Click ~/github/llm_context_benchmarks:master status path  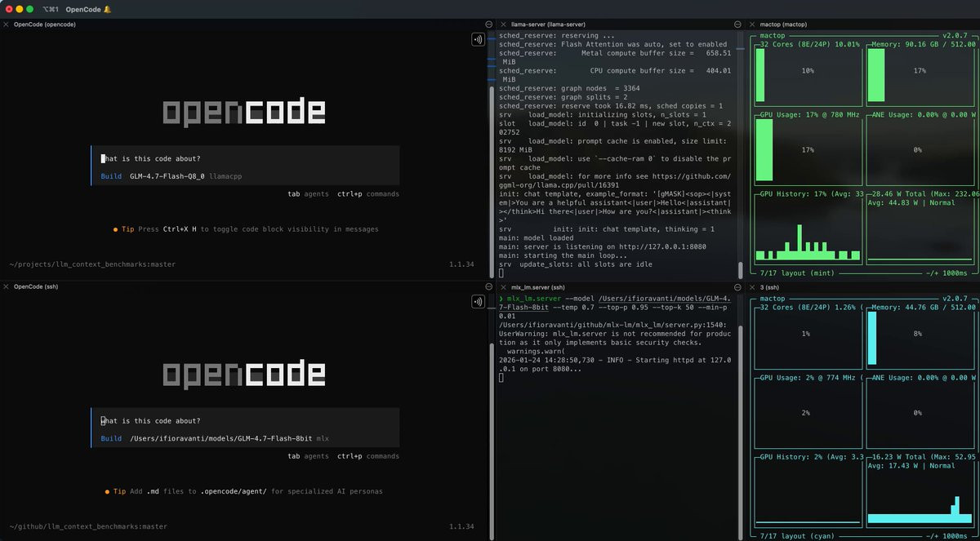(x=88, y=527)
